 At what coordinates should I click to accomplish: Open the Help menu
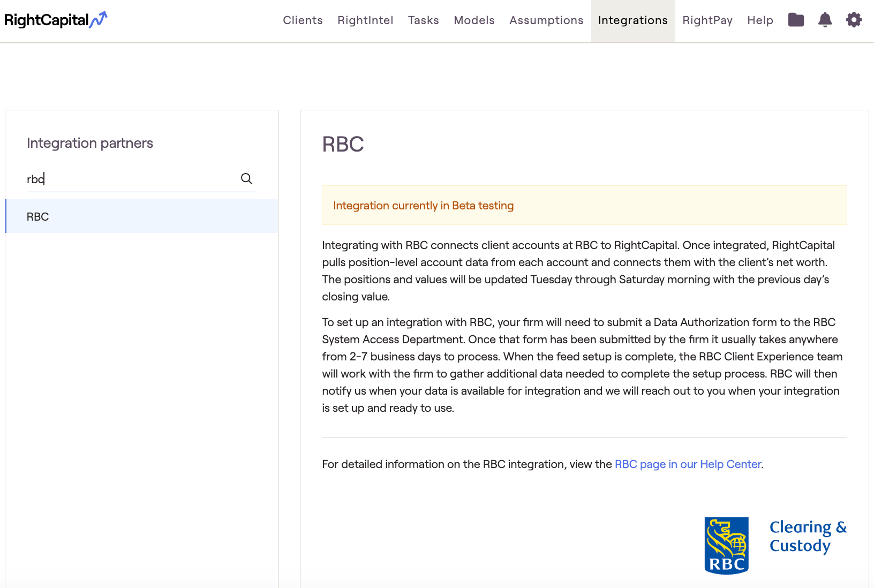coord(760,20)
